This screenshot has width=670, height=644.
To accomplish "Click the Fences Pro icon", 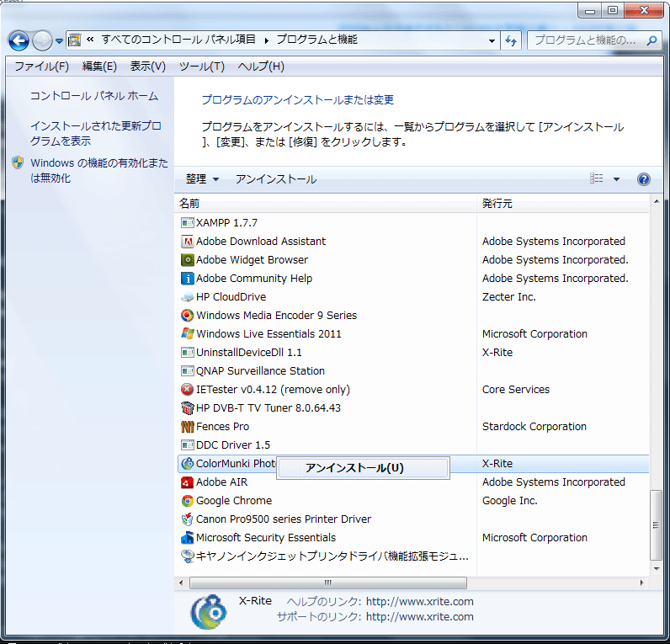I will coord(187,427).
